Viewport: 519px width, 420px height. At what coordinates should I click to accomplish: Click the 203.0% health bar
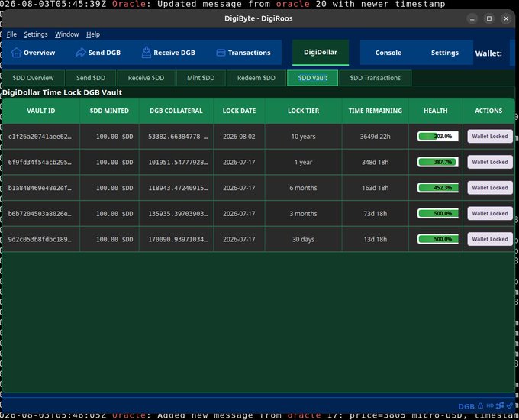coord(438,136)
